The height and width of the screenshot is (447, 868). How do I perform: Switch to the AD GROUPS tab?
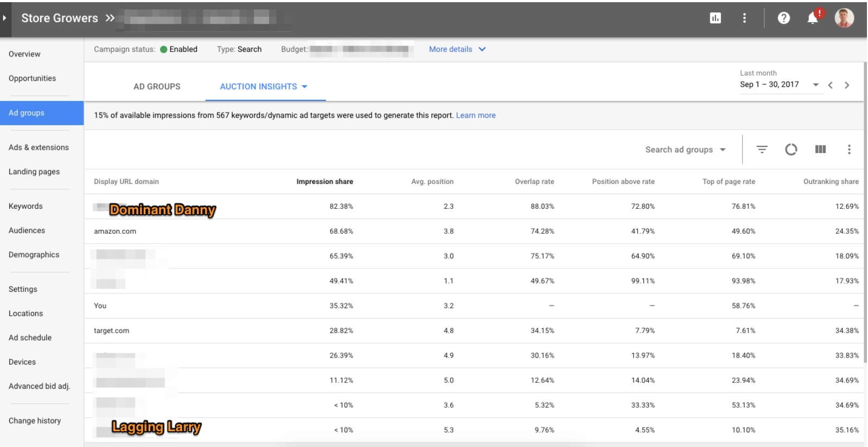(157, 86)
